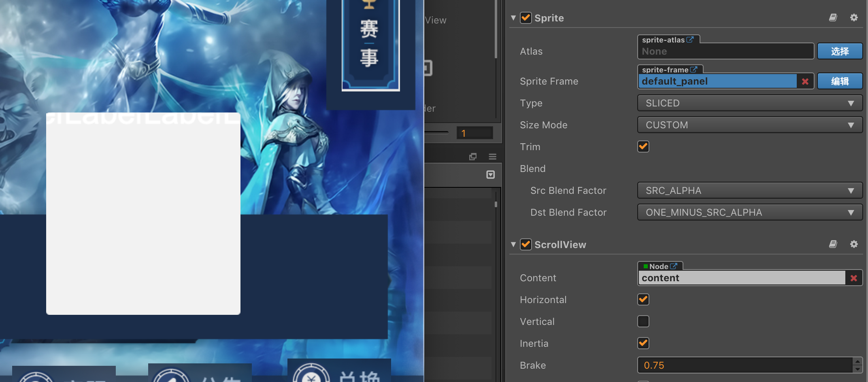Increase the Brake value with the up stepper
The width and height of the screenshot is (868, 382).
tap(857, 361)
